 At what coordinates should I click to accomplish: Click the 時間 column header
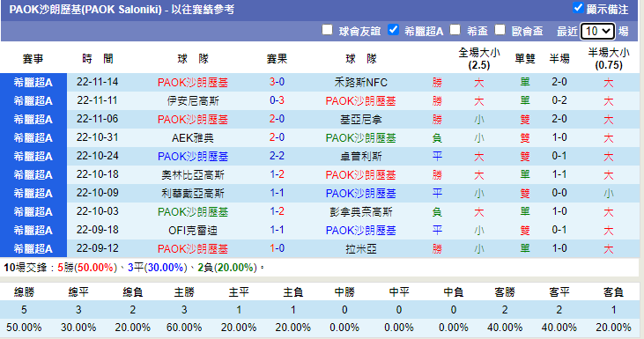point(97,59)
